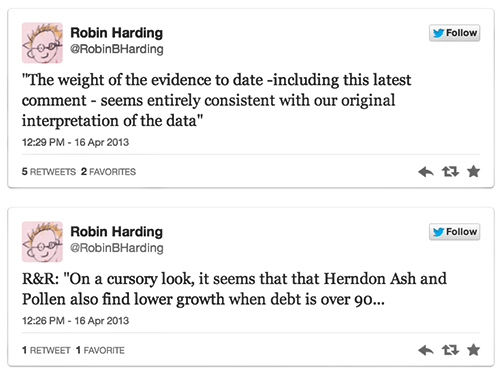View the 1 favorite list
504x376 pixels.
(x=100, y=350)
